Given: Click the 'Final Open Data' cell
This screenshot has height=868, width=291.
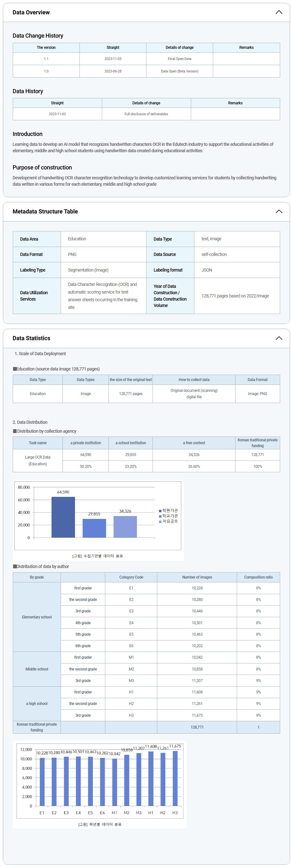Looking at the screenshot, I should point(180,59).
